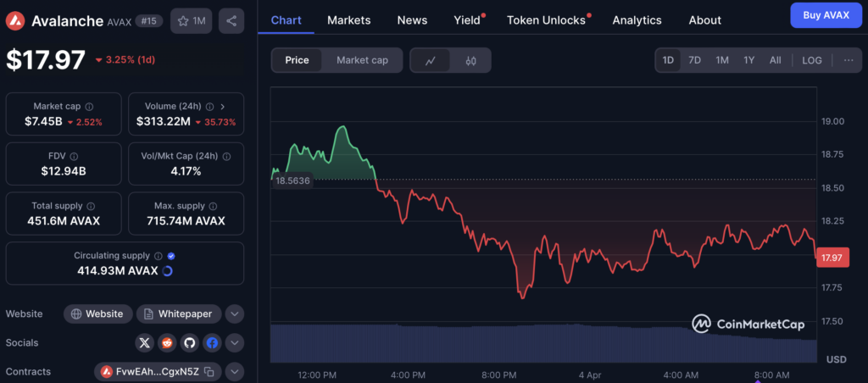Open the Facebook social link
The width and height of the screenshot is (868, 383).
tap(212, 343)
